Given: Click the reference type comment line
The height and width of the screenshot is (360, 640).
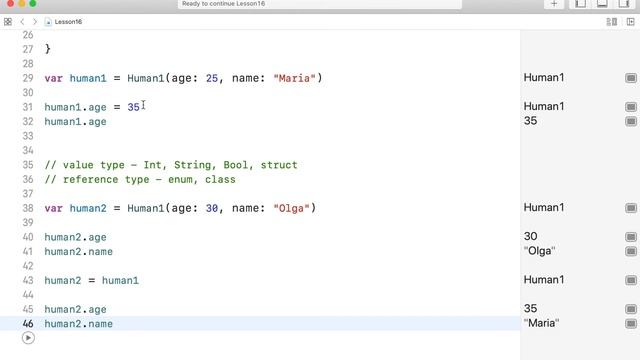Looking at the screenshot, I should (x=140, y=180).
